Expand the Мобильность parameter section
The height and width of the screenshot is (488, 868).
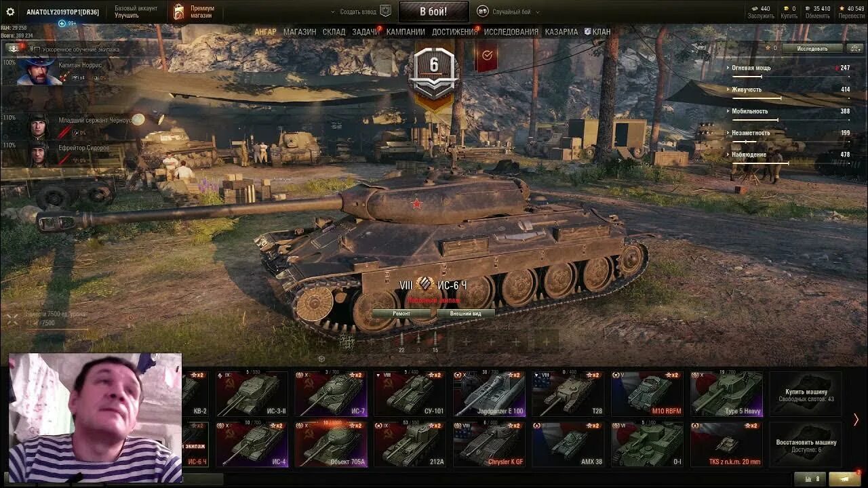click(787, 112)
